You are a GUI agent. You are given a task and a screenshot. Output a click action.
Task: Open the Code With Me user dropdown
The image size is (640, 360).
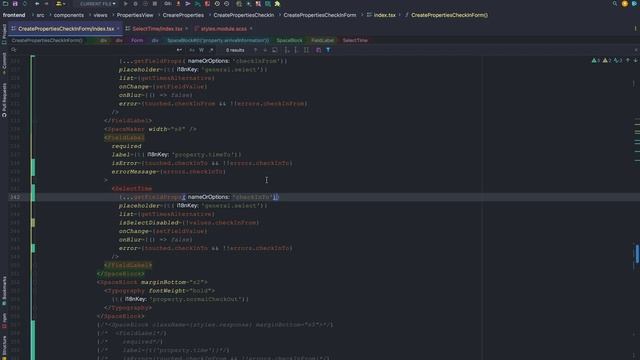point(60,4)
